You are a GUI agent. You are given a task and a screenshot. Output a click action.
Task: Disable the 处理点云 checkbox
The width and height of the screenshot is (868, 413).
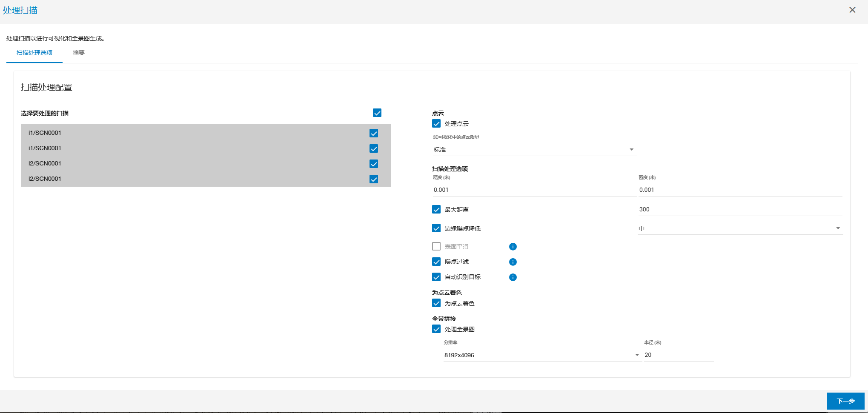pyautogui.click(x=436, y=124)
